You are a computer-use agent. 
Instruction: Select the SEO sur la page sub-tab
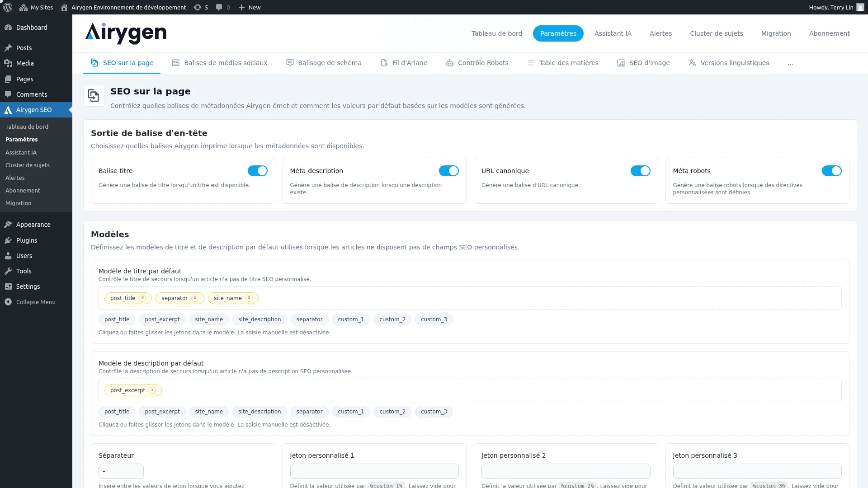pyautogui.click(x=122, y=63)
